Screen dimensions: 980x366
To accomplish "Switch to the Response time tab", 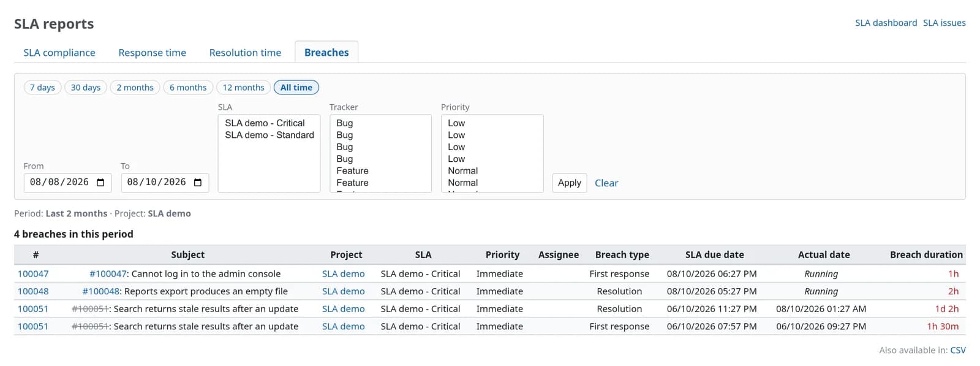I will tap(153, 53).
